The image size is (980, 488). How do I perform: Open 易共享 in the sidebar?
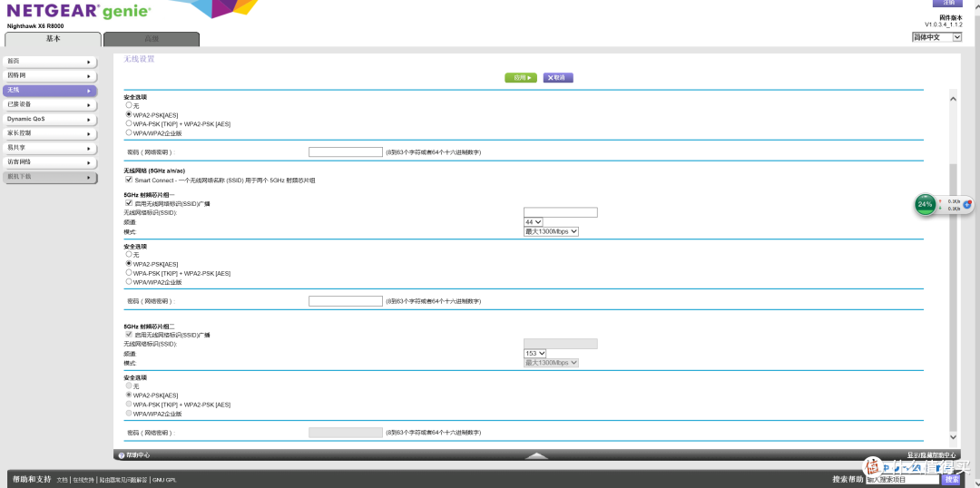click(50, 148)
